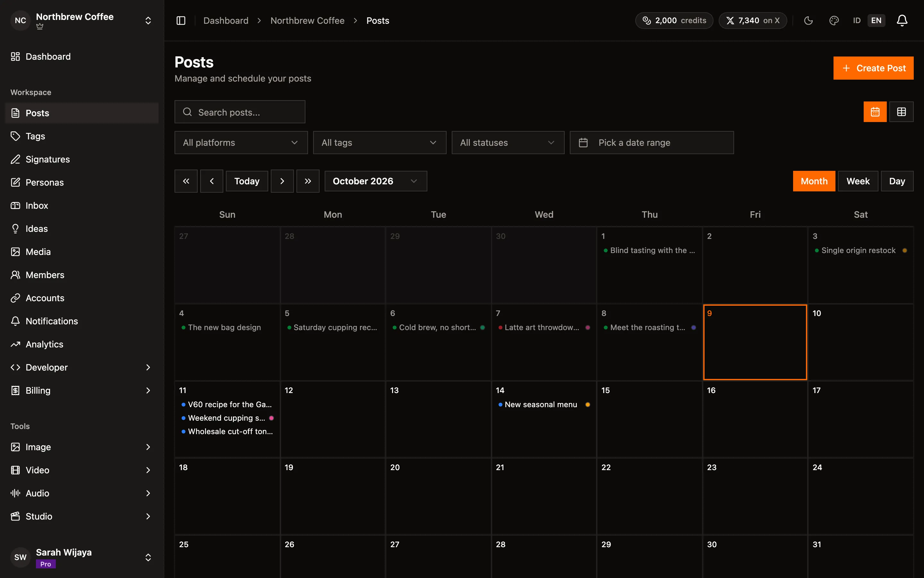Open Tags in the sidebar

click(x=82, y=136)
